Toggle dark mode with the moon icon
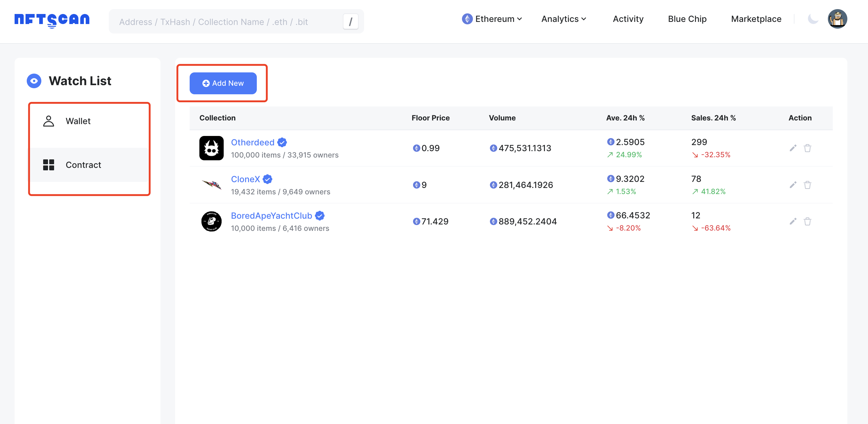 [x=813, y=19]
